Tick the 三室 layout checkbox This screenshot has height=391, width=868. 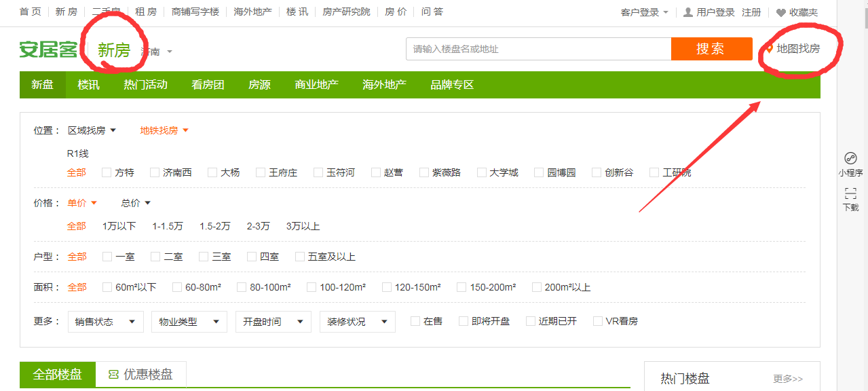click(x=204, y=257)
